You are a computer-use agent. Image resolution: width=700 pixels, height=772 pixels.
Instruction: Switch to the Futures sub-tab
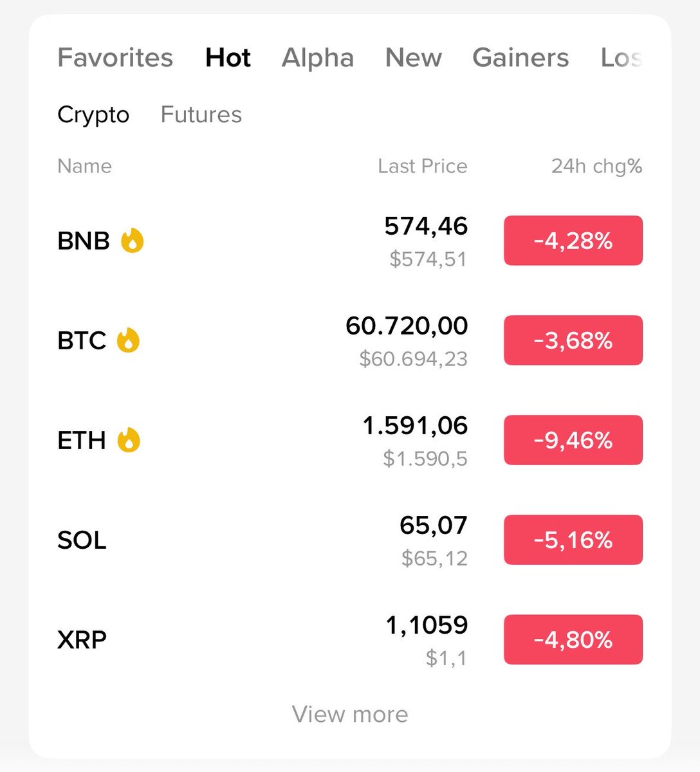(201, 115)
